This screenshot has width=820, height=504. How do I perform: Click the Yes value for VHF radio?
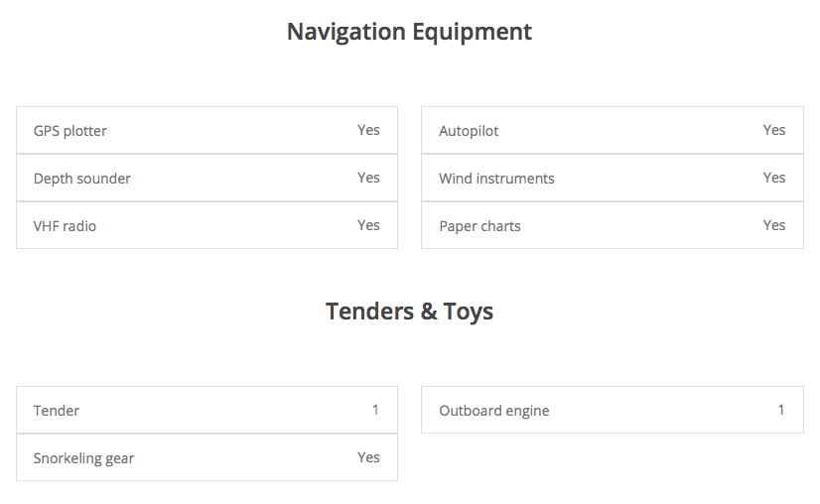pos(368,225)
